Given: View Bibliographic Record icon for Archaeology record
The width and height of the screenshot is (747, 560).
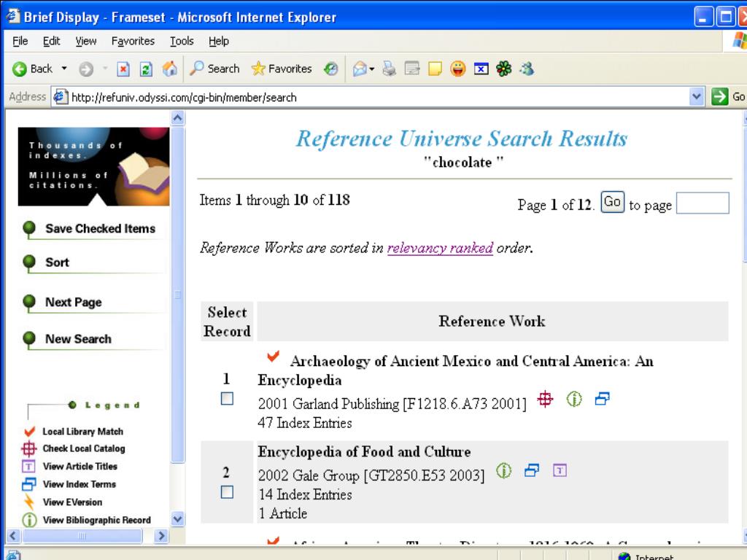Looking at the screenshot, I should [x=574, y=399].
